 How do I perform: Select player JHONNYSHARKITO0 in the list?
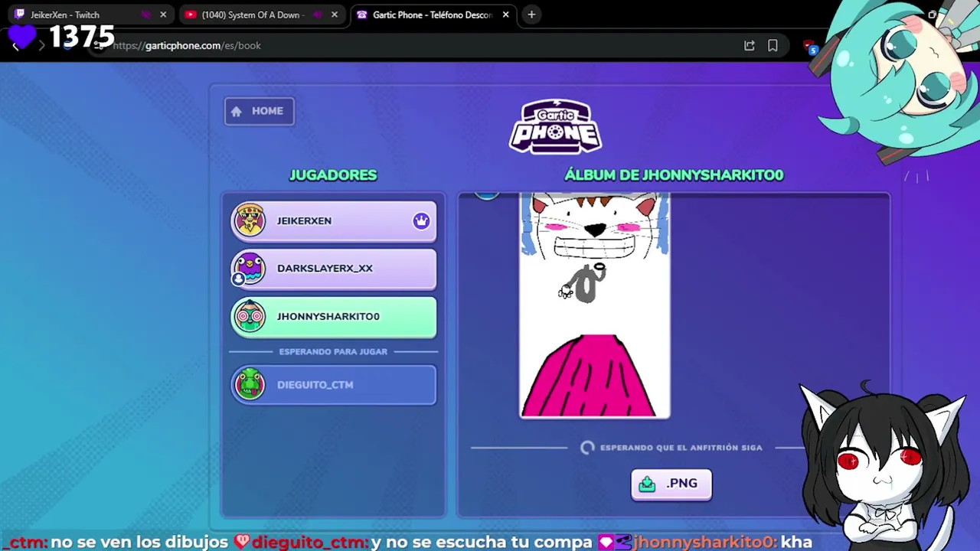click(334, 317)
